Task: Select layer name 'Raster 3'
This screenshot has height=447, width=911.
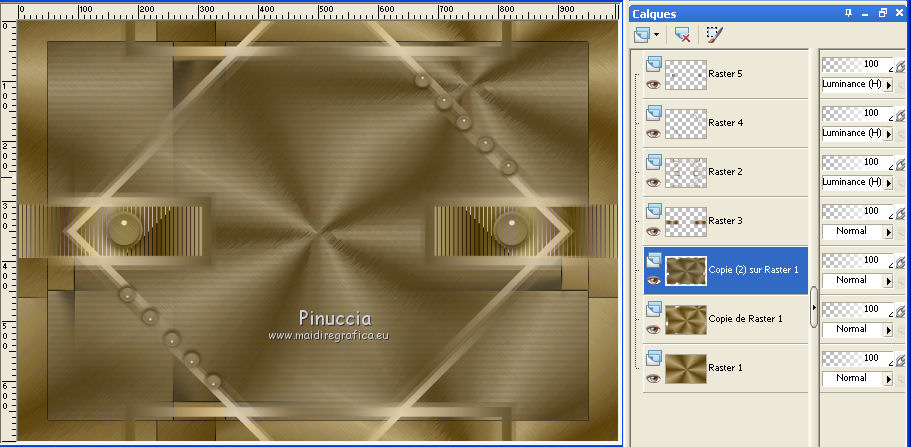Action: pos(725,220)
